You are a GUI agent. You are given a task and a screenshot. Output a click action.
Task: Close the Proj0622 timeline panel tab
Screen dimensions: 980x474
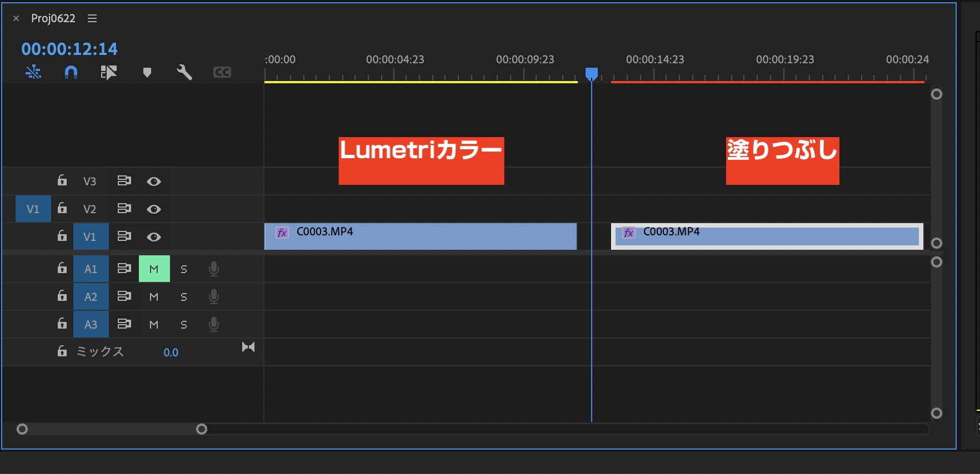point(16,18)
